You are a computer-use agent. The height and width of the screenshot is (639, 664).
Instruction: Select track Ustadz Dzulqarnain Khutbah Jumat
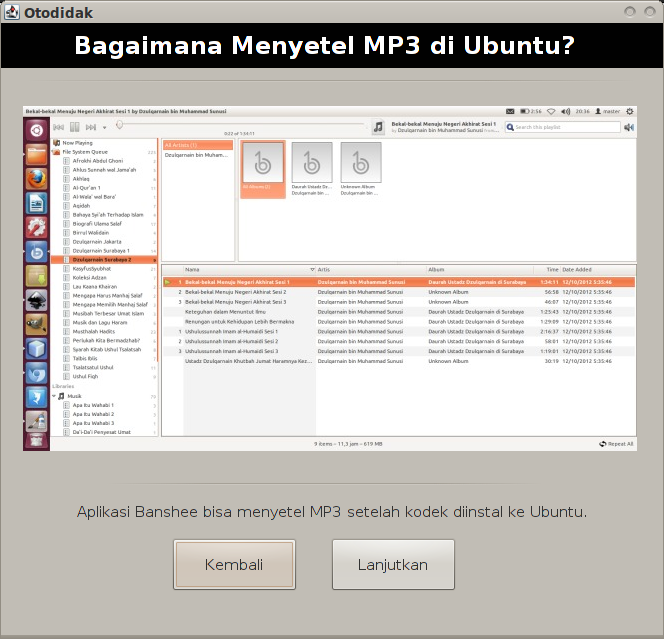point(398,361)
